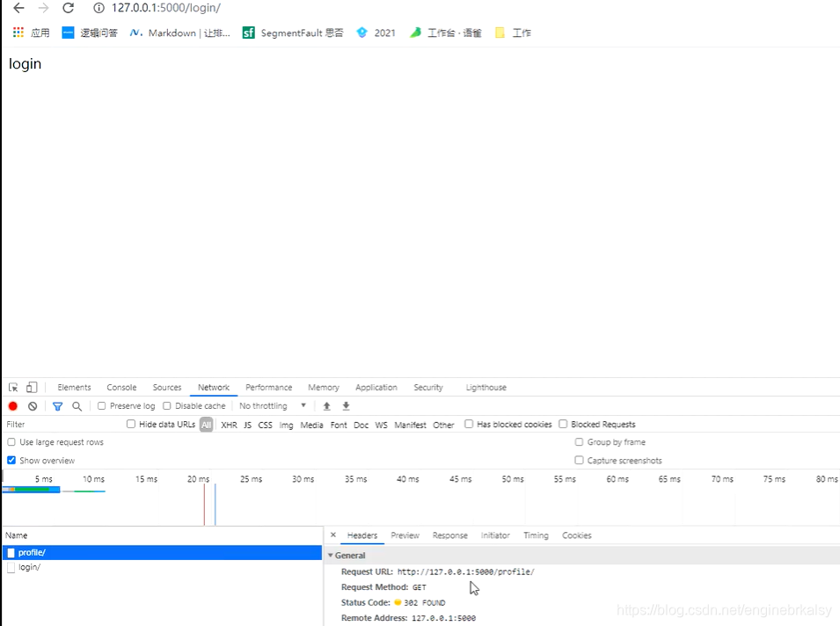Image resolution: width=840 pixels, height=626 pixels.
Task: Uncheck the Show overview checkbox
Action: [x=11, y=460]
